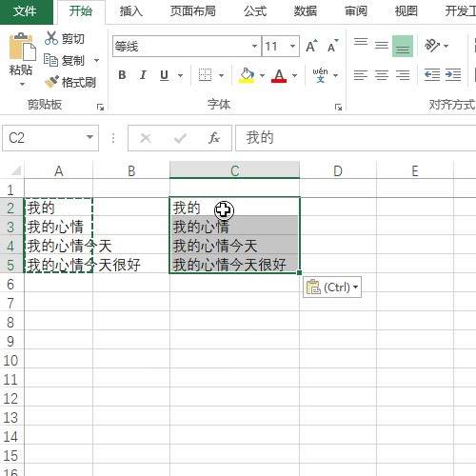
Task: Open the font size 11 dropdown
Action: [x=292, y=47]
